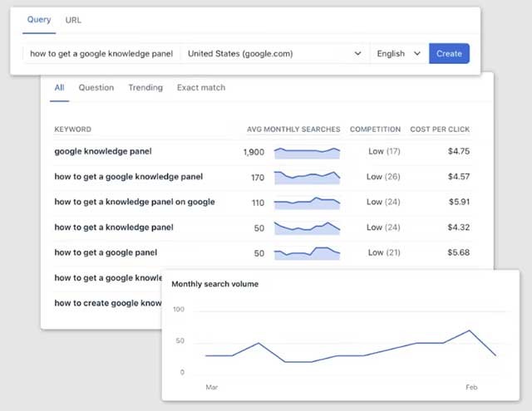The image size is (532, 411).
Task: Switch to the Question filter tab
Action: [96, 87]
